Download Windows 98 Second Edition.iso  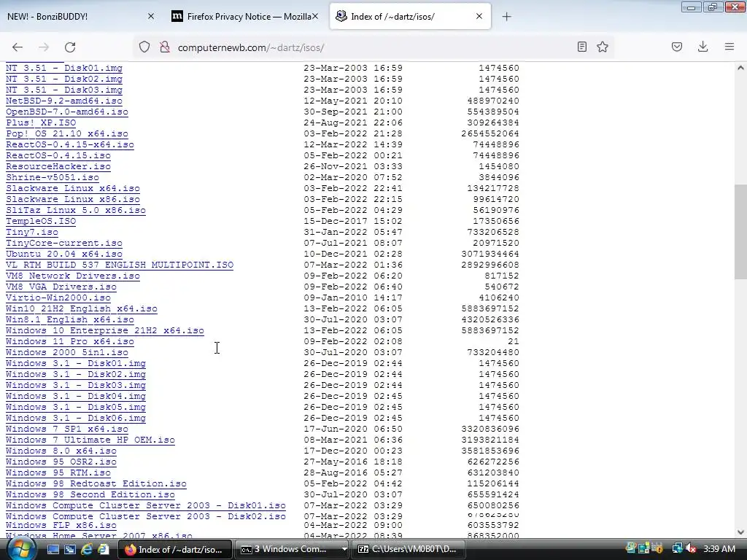[x=90, y=495]
